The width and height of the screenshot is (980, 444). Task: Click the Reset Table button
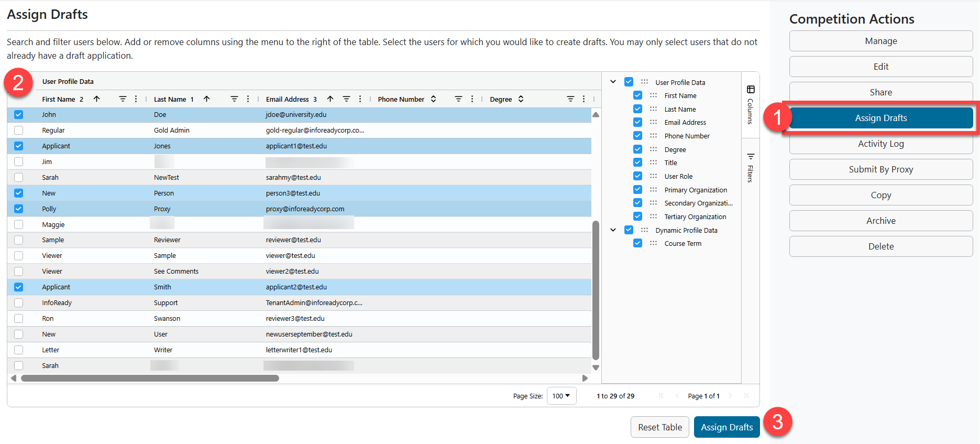tap(660, 427)
